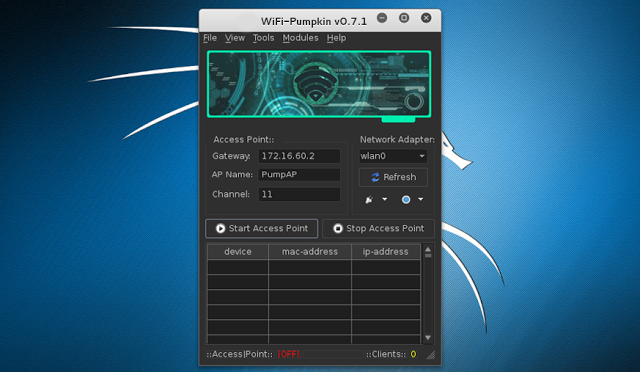Click the client table scroll down arrow

coord(428,338)
